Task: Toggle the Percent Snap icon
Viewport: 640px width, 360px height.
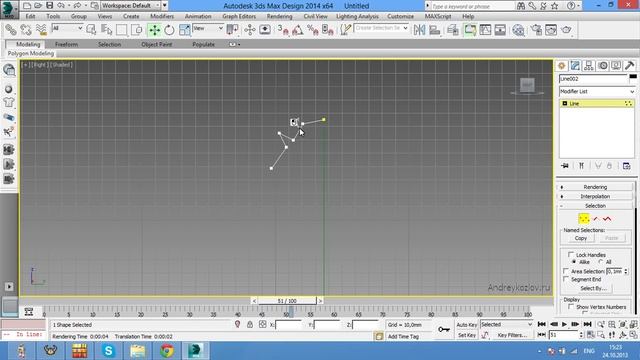Action: pyautogui.click(x=313, y=30)
